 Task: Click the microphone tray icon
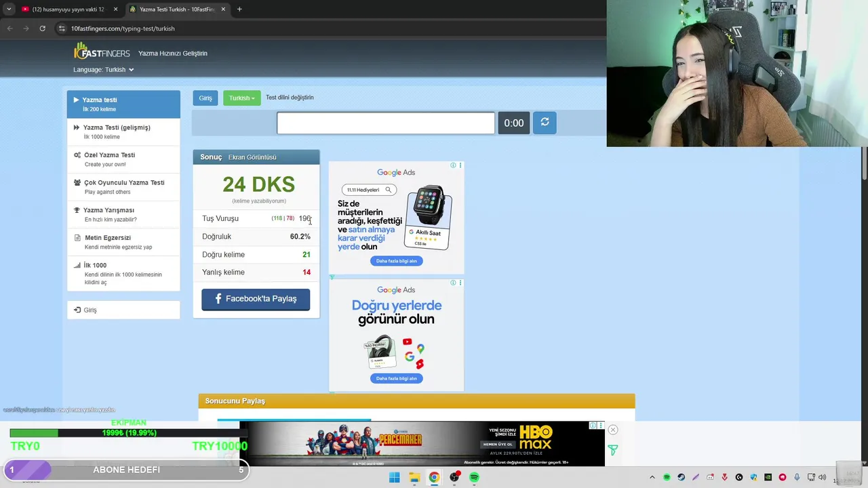pyautogui.click(x=797, y=477)
